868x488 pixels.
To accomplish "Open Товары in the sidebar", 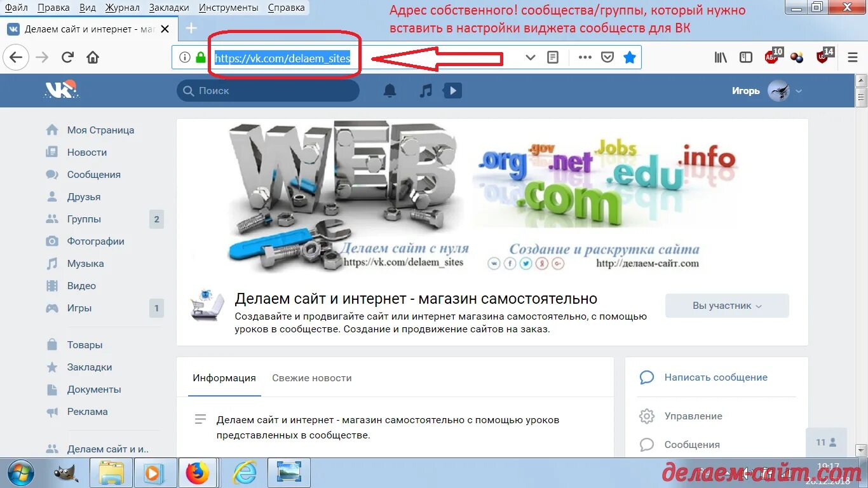I will [85, 344].
